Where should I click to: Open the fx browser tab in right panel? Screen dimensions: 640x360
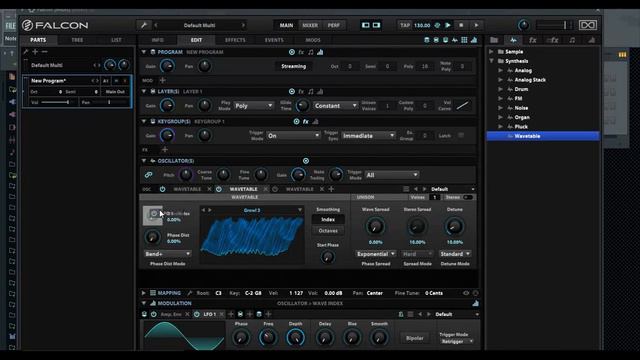pyautogui.click(x=533, y=40)
